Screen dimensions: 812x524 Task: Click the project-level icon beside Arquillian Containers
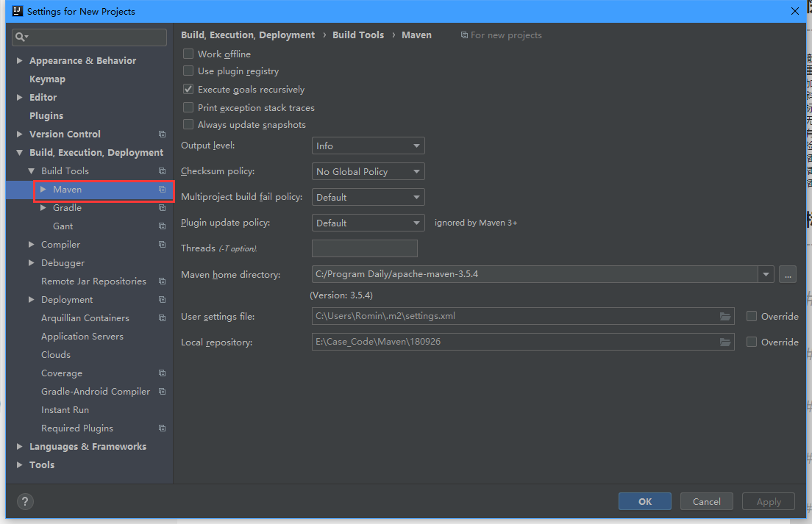162,317
